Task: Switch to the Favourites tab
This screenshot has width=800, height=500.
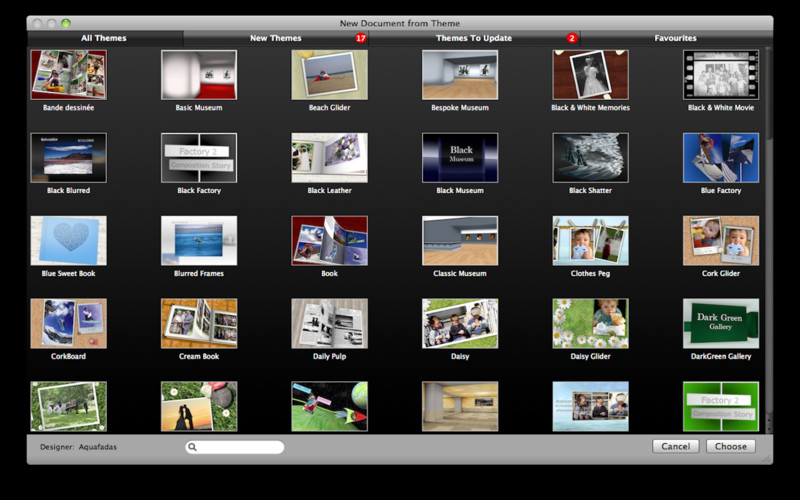Action: [x=675, y=38]
